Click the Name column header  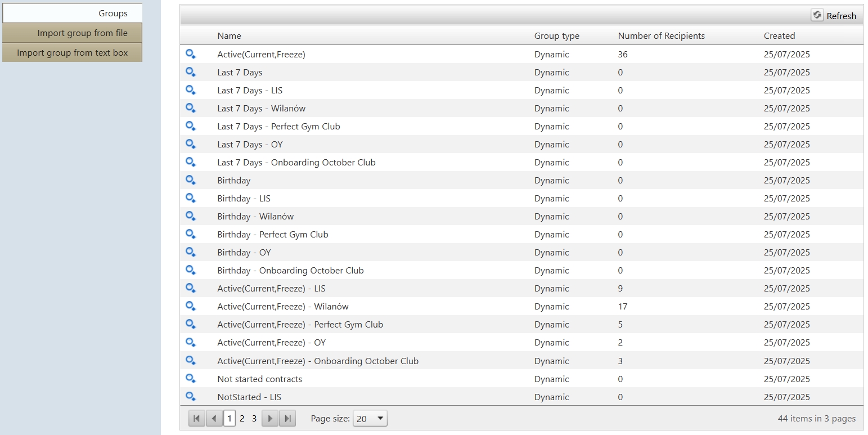[229, 35]
